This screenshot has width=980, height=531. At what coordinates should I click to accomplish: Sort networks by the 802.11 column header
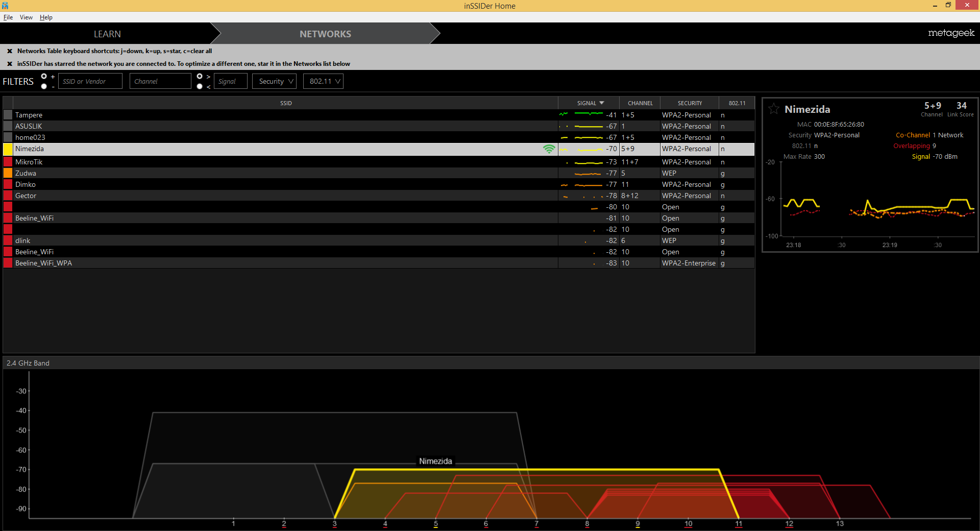click(x=737, y=103)
